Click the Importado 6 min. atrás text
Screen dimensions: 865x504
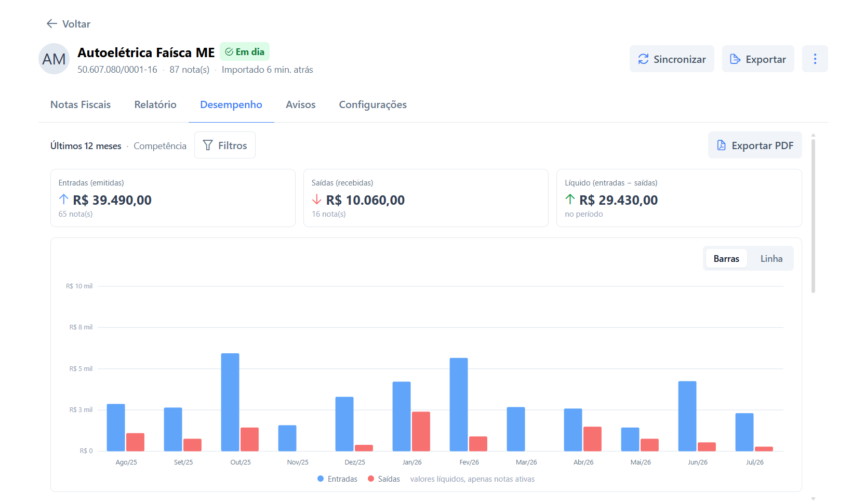(268, 70)
